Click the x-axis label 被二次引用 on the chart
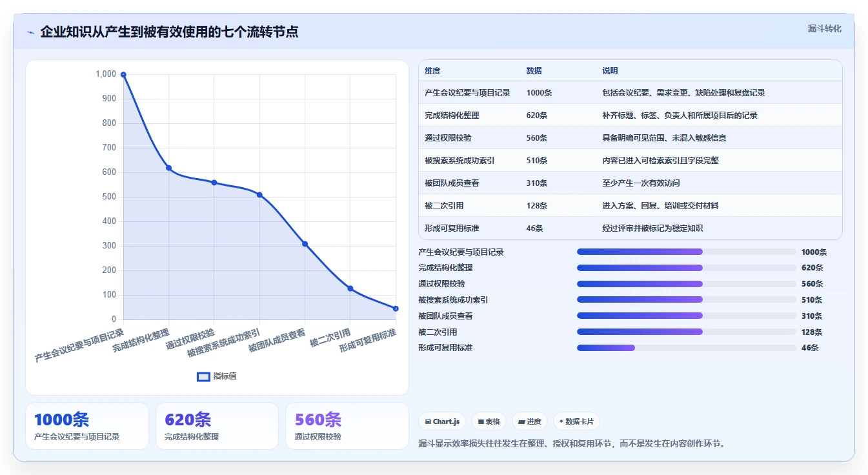 (330, 338)
